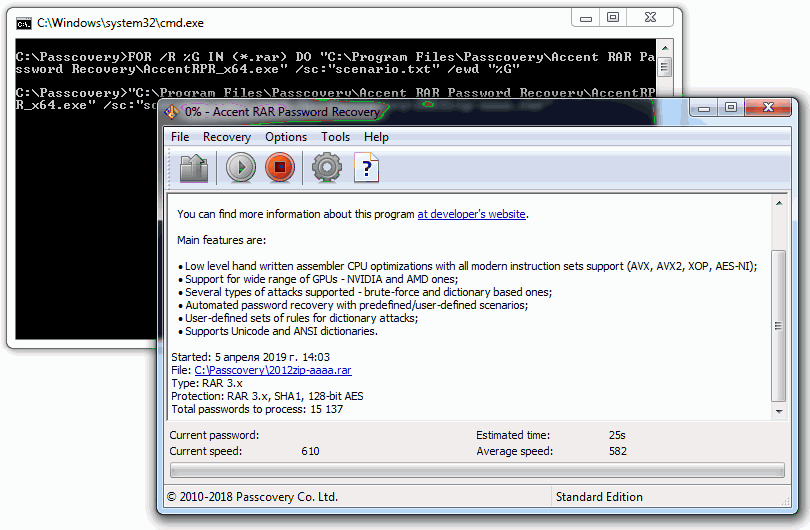Click the cmd.exe window scrollbar thumb

665,67
